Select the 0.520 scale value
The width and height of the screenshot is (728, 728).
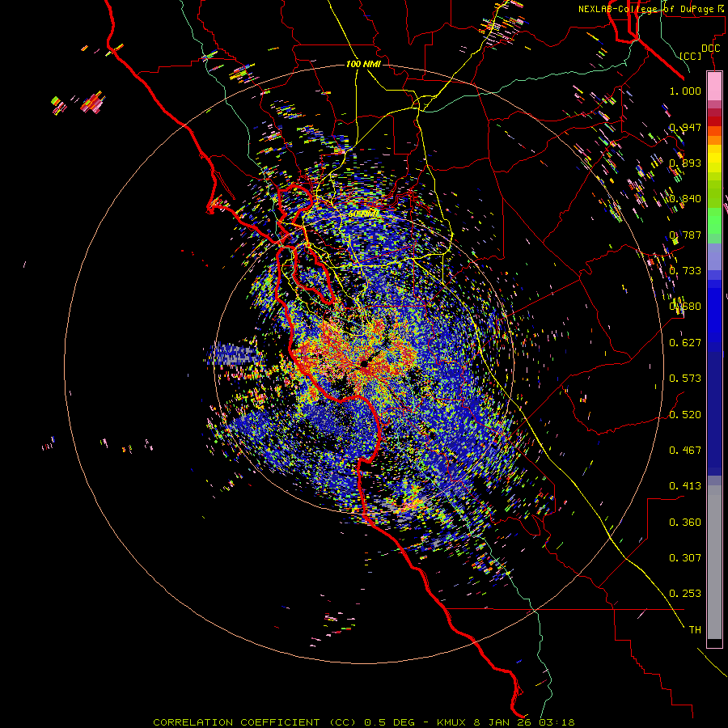(685, 415)
